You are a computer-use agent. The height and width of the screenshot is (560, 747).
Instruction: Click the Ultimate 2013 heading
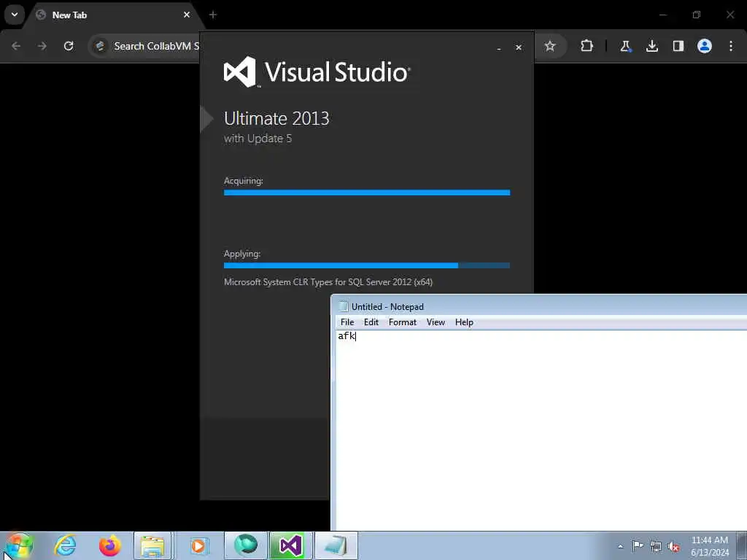point(276,119)
